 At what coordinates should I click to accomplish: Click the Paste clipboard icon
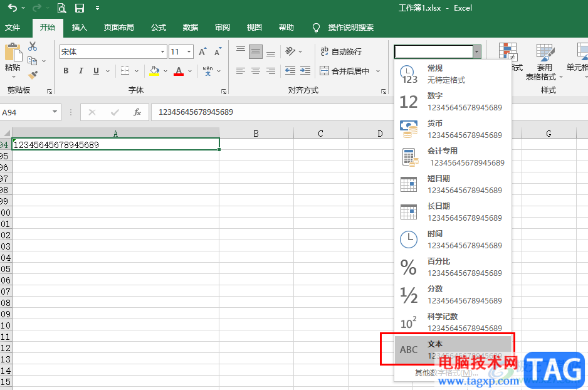(x=14, y=52)
